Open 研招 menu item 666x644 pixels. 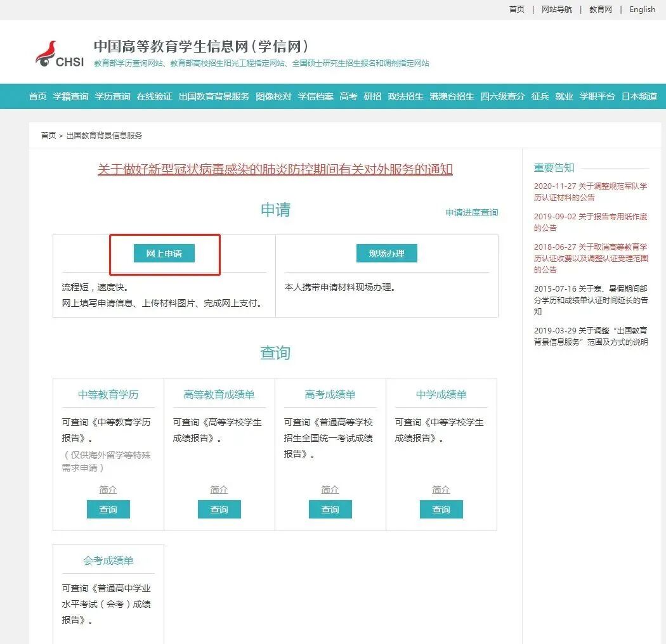point(372,96)
